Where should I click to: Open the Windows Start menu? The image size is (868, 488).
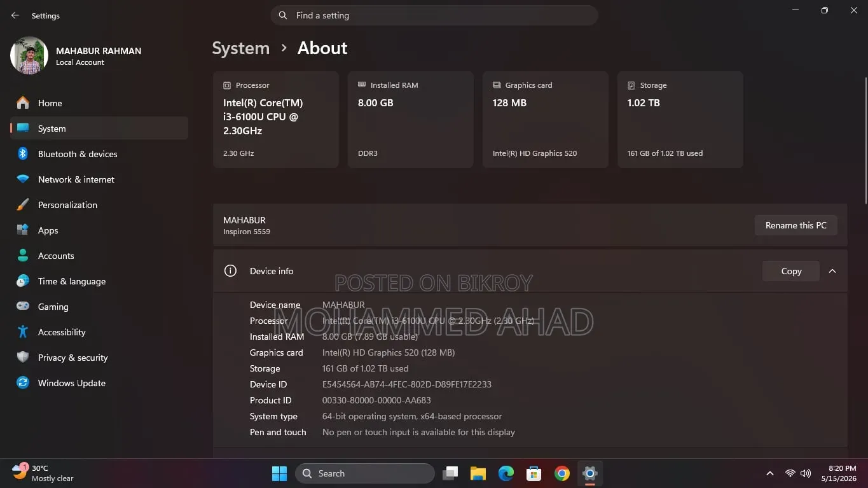(x=279, y=473)
